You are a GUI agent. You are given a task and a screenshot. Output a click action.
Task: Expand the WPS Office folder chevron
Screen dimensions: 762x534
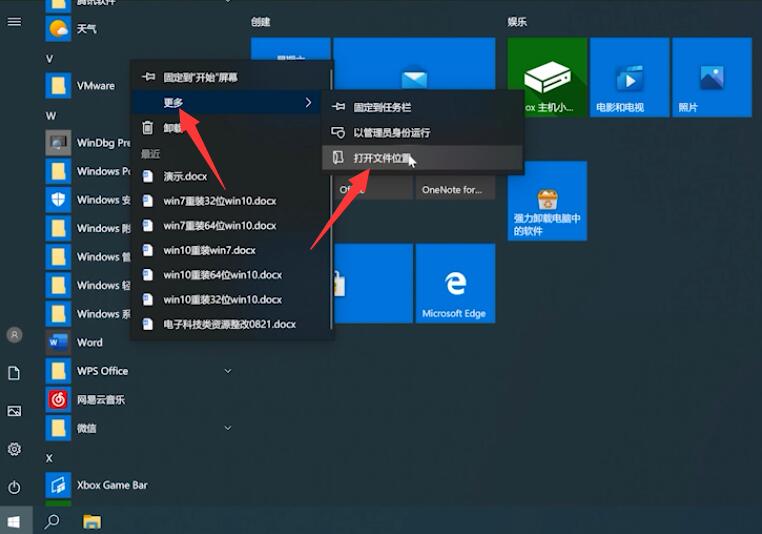click(227, 371)
